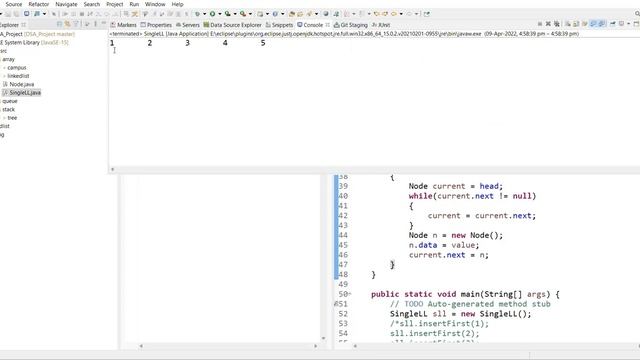
Task: Switch to the Properties tab
Action: [156, 25]
